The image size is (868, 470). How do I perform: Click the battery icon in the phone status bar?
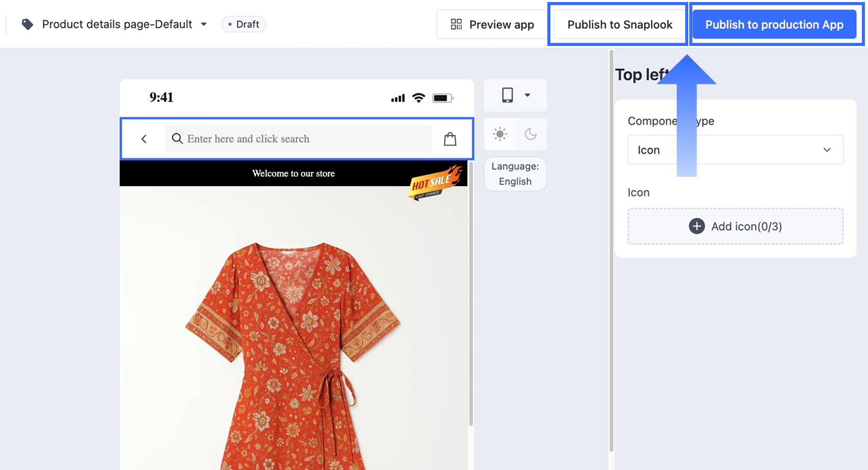pos(443,98)
